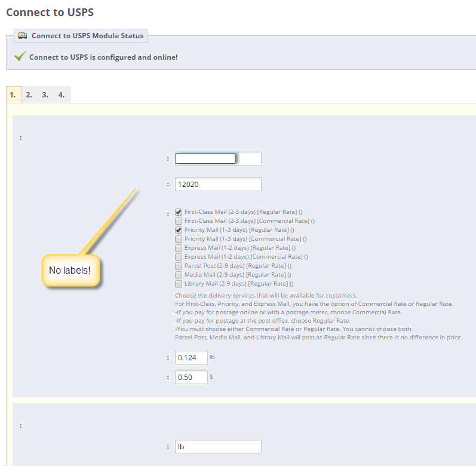
Task: Click 'For First-Class, Priority, and Express Mail' help line
Action: click(314, 304)
